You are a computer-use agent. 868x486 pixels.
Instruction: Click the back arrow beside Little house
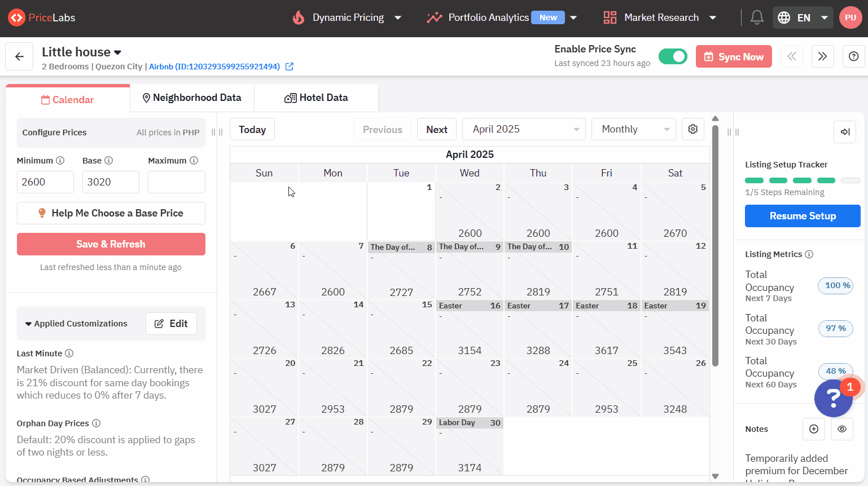pos(19,56)
